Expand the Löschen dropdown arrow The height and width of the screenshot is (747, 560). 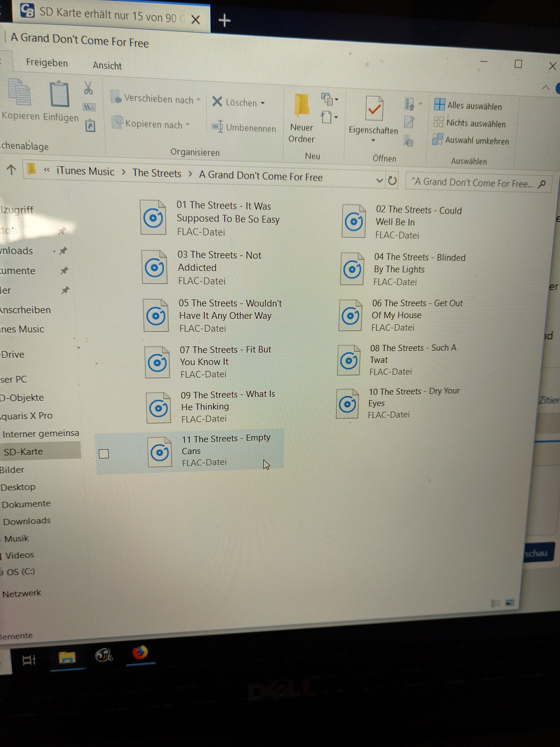point(263,103)
